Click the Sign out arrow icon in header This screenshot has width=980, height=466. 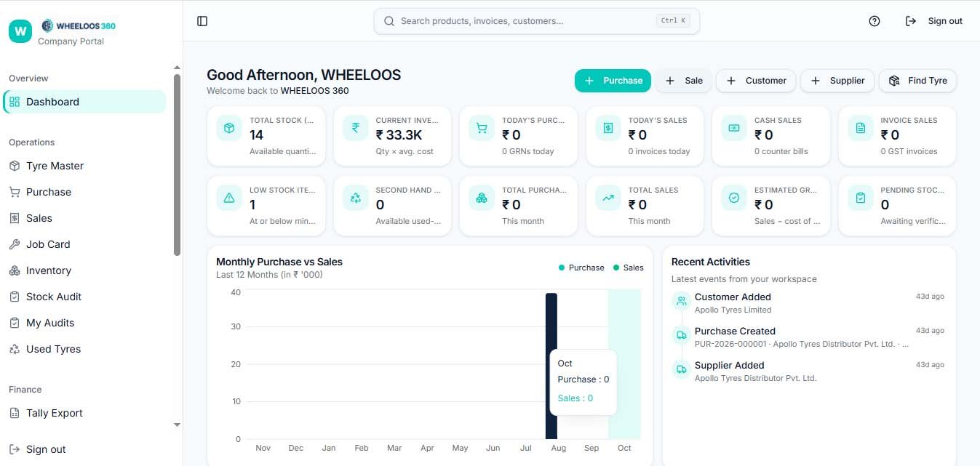[x=910, y=21]
